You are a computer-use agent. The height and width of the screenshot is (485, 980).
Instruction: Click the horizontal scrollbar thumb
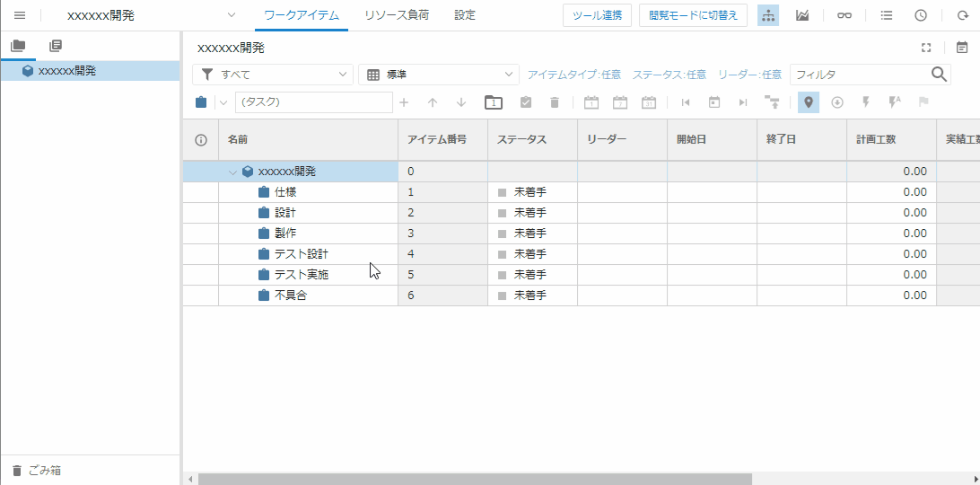tap(475, 480)
